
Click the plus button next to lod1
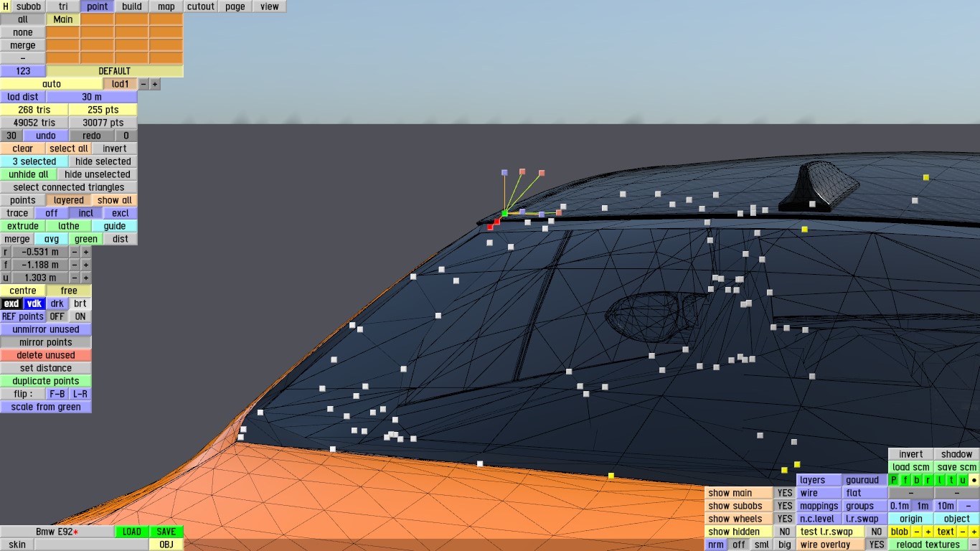point(155,84)
